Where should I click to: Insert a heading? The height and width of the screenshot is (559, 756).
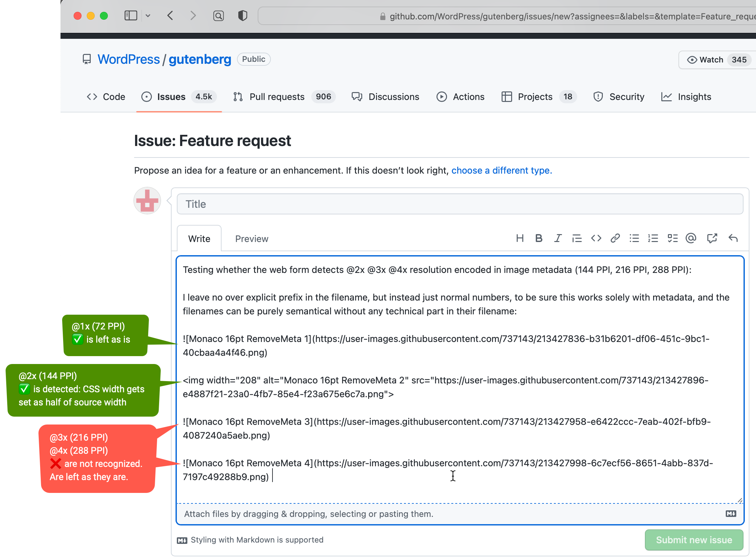click(x=520, y=238)
